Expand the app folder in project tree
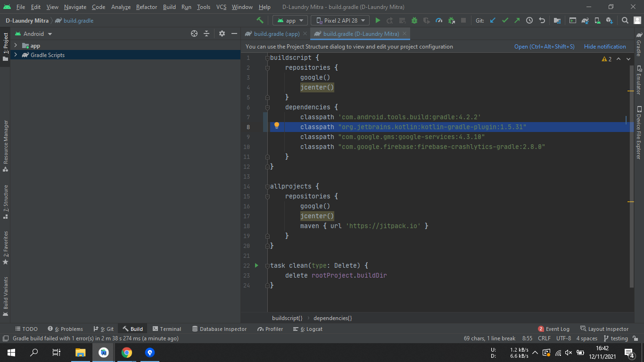The width and height of the screenshot is (644, 362). (16, 45)
